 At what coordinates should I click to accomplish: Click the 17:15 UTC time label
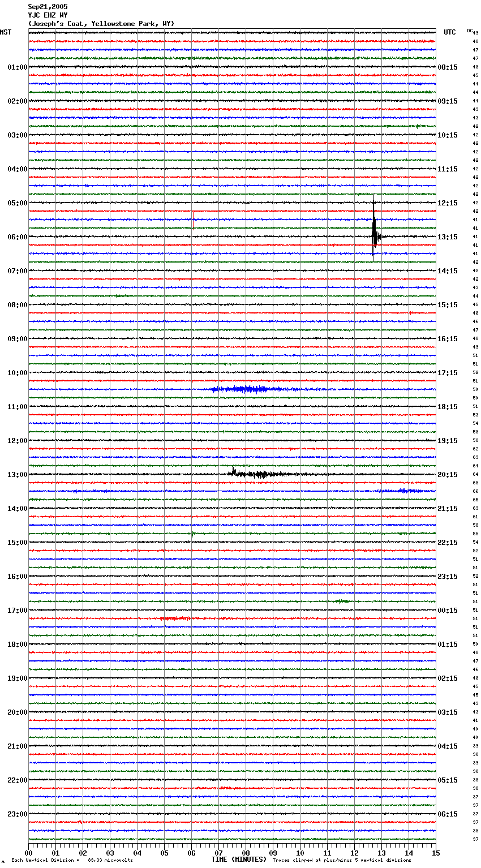pyautogui.click(x=448, y=373)
